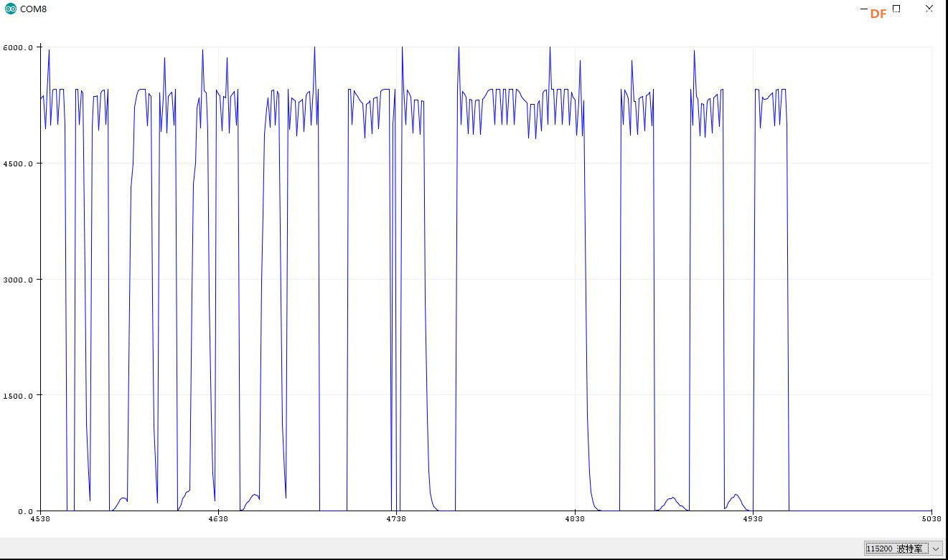948x560 pixels.
Task: Click the y-axis label 4500.0
Action: (x=18, y=163)
